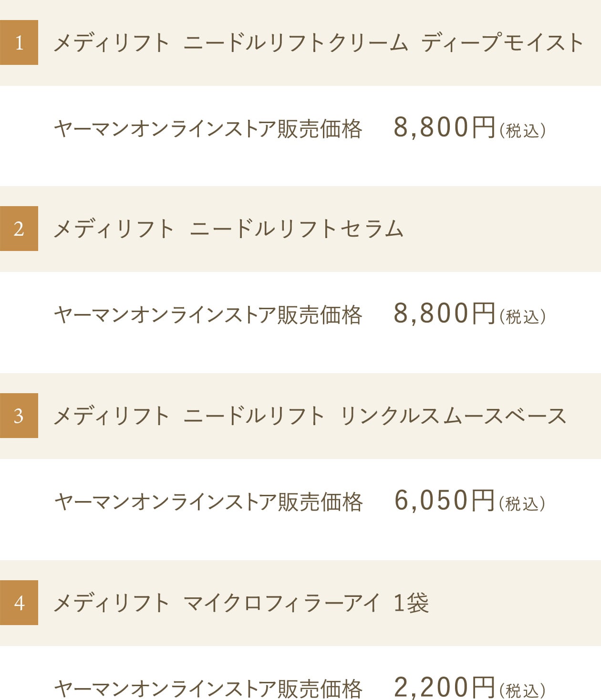The image size is (601, 700).
Task: Click ヤーマンオンラインストア販売価格 label under item 2
Action: pyautogui.click(x=208, y=315)
